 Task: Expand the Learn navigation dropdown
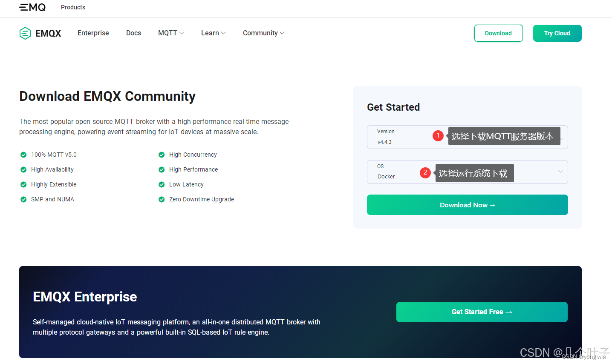click(214, 33)
